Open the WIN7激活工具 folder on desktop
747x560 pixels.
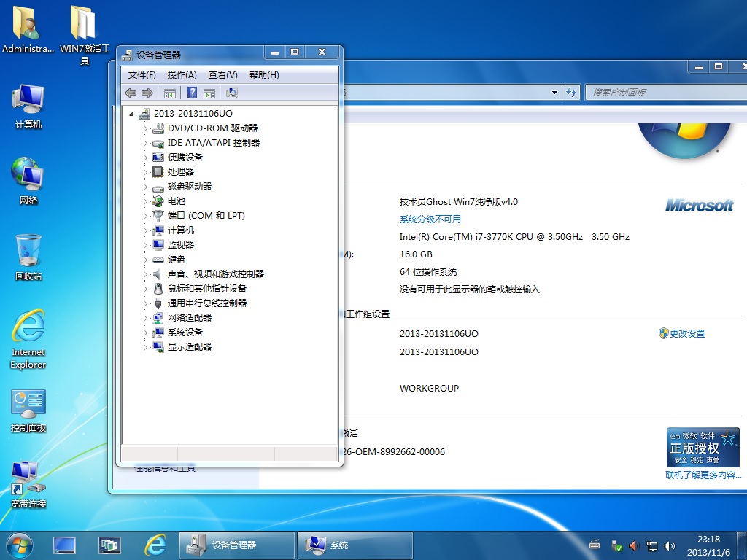[85, 34]
